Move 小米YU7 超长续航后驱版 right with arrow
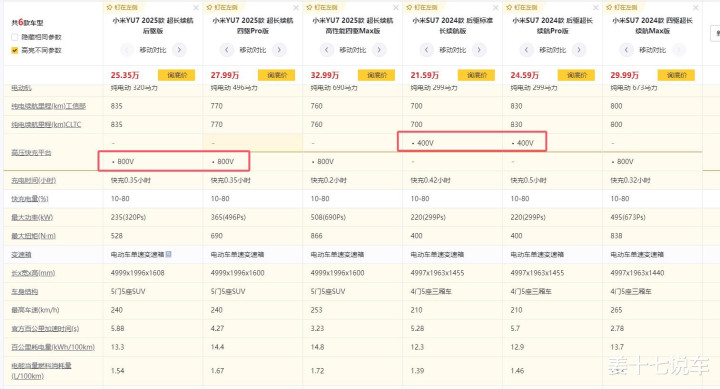 (x=179, y=50)
